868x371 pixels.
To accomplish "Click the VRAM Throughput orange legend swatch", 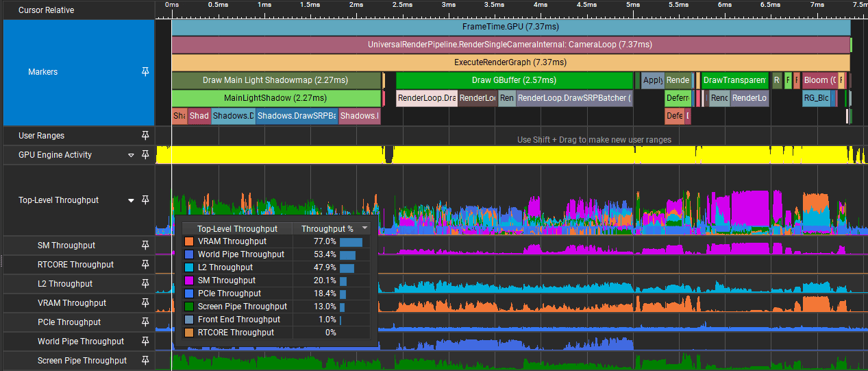I will [189, 241].
